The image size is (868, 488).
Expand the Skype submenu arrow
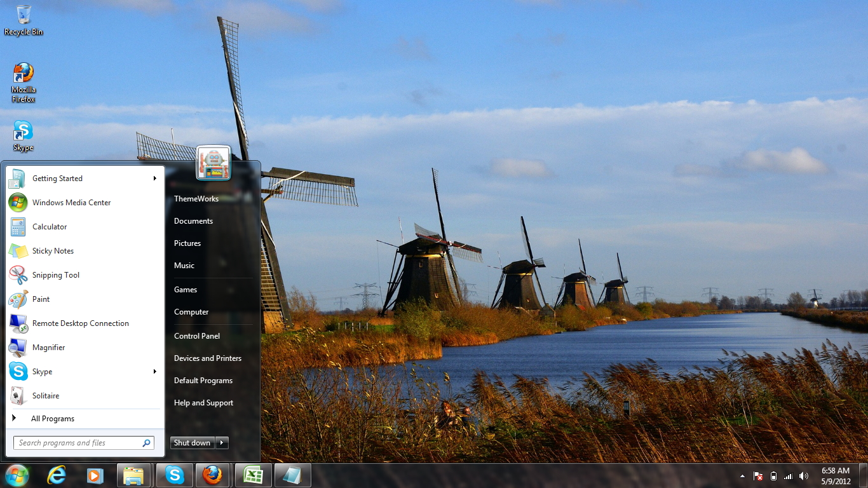[x=154, y=371]
